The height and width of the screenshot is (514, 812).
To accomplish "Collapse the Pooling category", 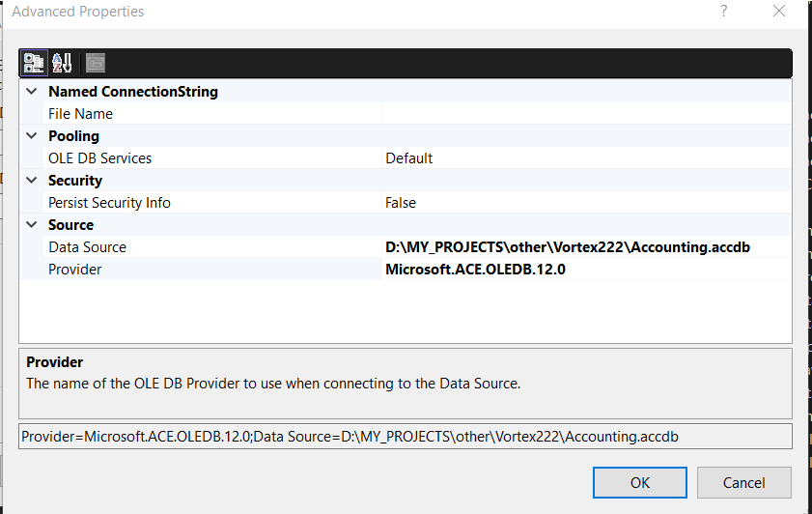I will tap(32, 136).
